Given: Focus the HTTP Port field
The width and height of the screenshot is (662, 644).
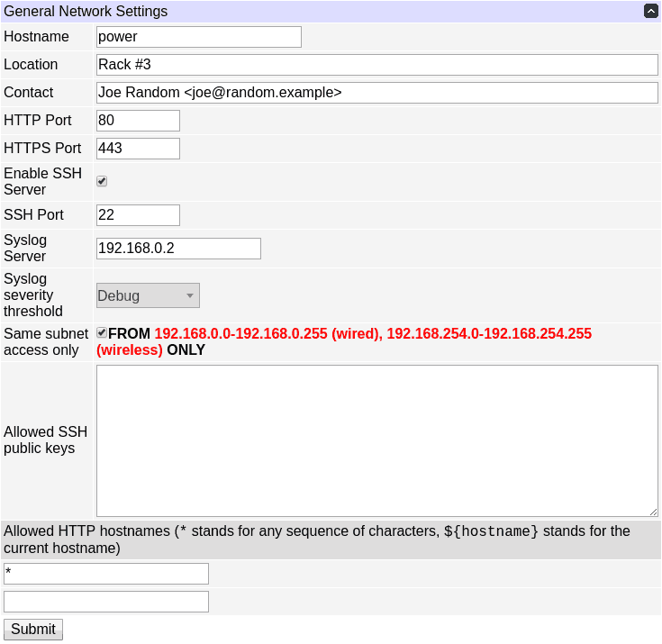Looking at the screenshot, I should 138,121.
